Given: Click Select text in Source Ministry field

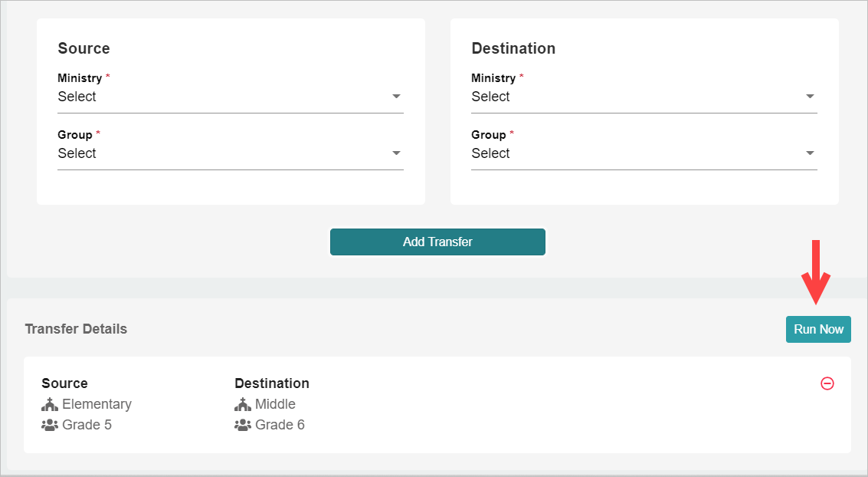Looking at the screenshot, I should (x=77, y=97).
